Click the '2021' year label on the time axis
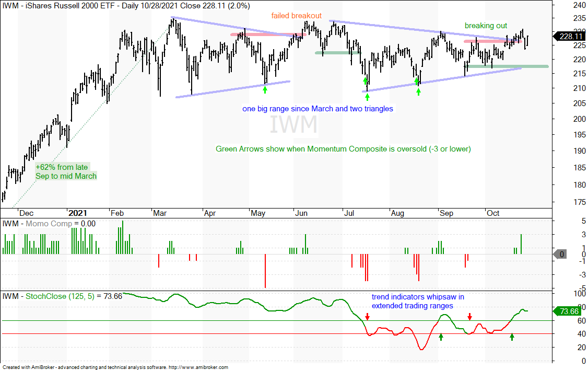 [x=78, y=213]
